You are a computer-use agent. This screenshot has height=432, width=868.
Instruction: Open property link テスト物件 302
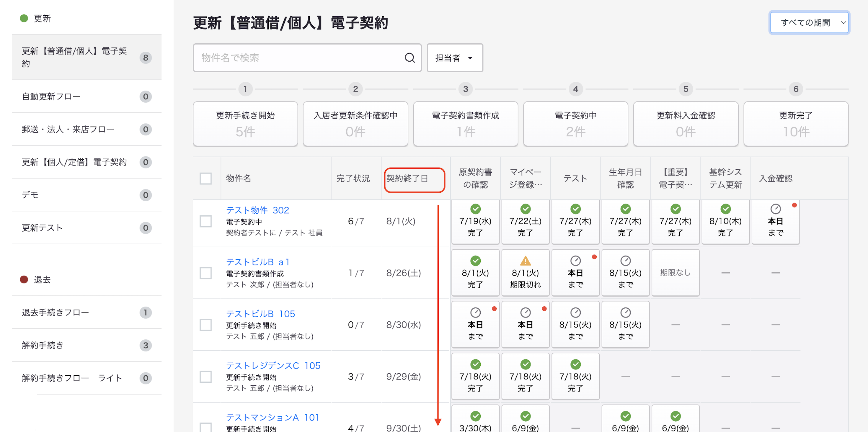(x=257, y=210)
